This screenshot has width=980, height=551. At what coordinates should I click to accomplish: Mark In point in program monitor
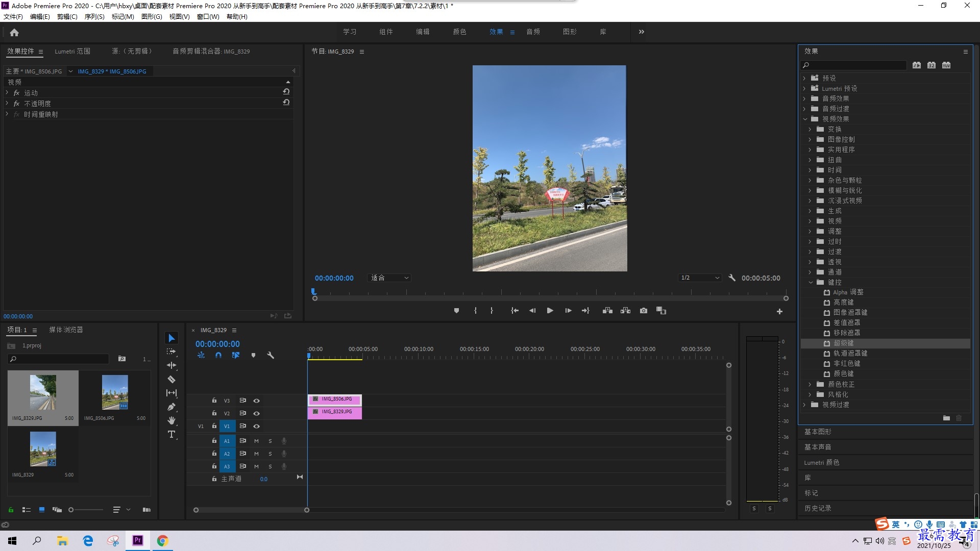point(475,311)
